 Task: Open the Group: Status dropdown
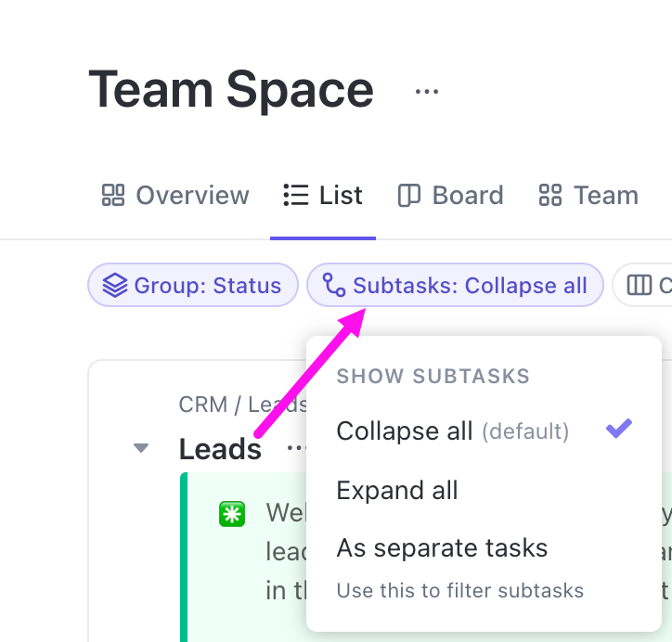click(193, 286)
